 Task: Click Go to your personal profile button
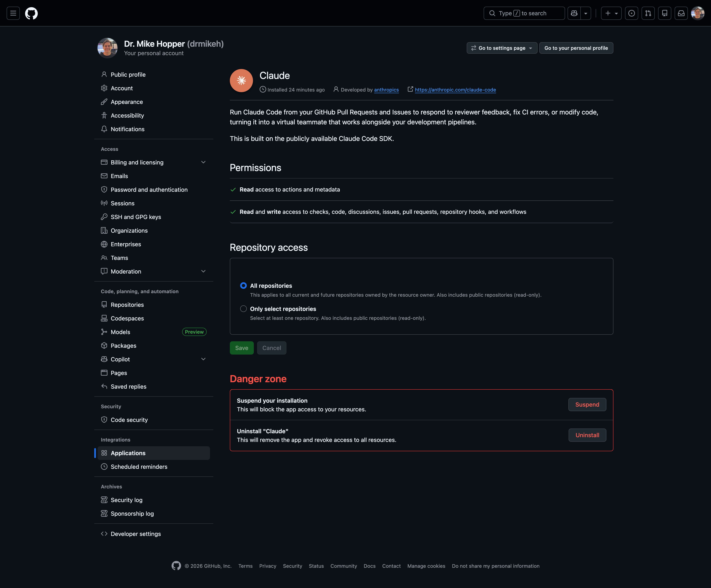click(576, 48)
